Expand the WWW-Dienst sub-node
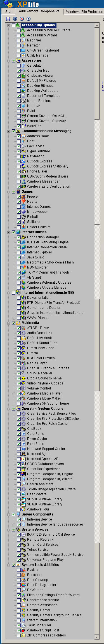This screenshot has width=104, height=644. 14,318
